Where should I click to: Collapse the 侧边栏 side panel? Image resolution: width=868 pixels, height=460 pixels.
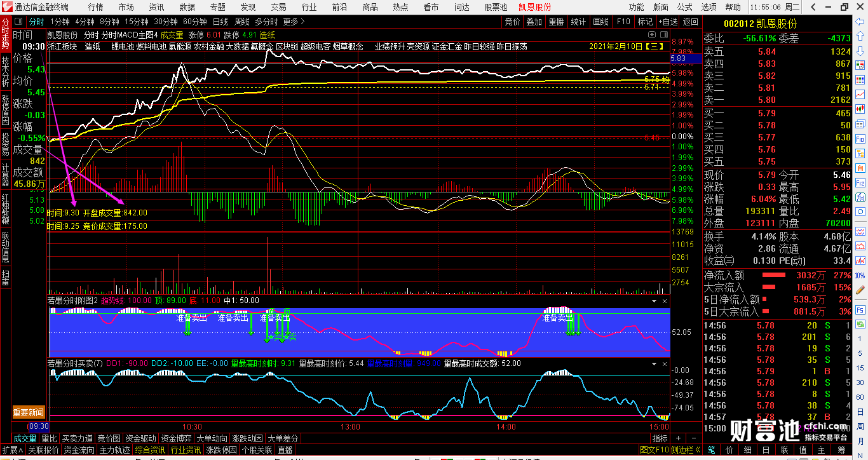coord(687,450)
